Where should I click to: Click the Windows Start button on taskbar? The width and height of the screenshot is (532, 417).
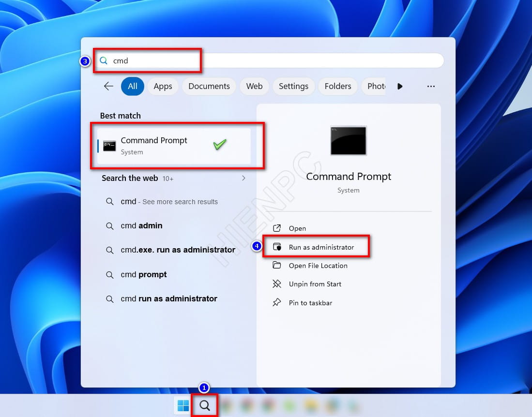coord(183,405)
